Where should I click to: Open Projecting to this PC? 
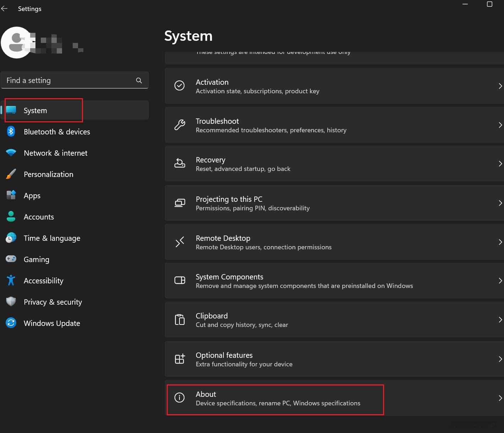[334, 203]
